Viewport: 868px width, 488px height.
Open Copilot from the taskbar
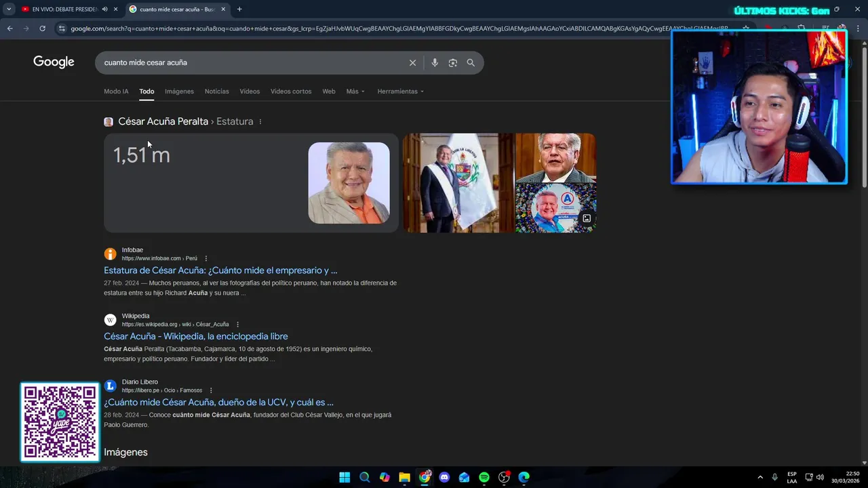tap(384, 477)
